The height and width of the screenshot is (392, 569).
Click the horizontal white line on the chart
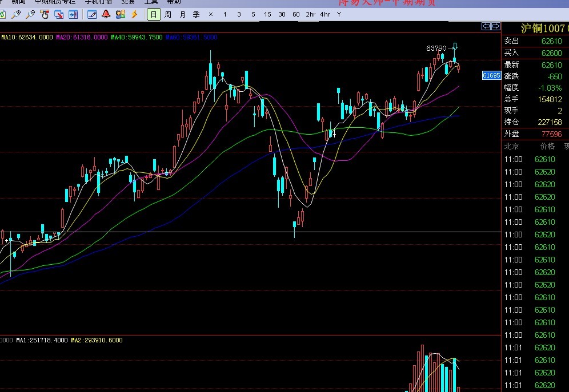(250, 232)
